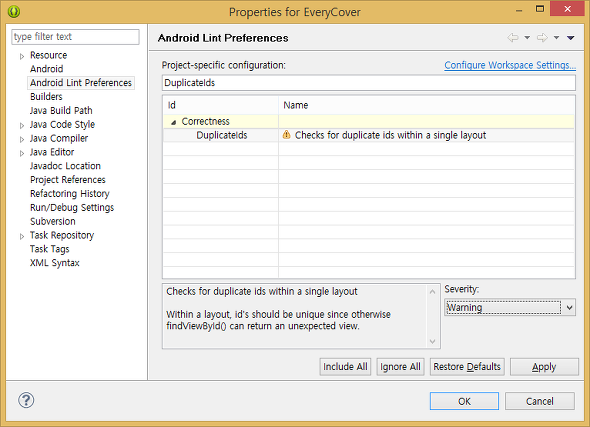Image resolution: width=590 pixels, height=427 pixels.
Task: Select Resource tree item label
Action: (49, 55)
